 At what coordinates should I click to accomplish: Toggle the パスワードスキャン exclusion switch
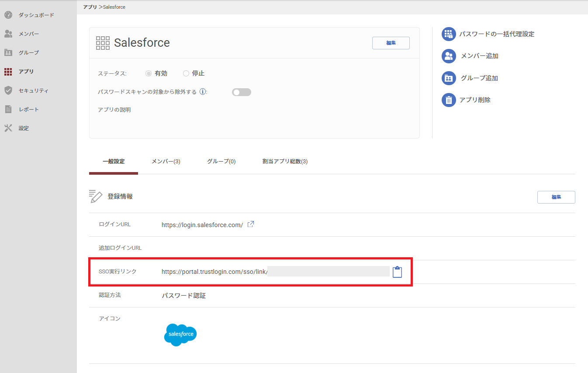click(x=242, y=92)
